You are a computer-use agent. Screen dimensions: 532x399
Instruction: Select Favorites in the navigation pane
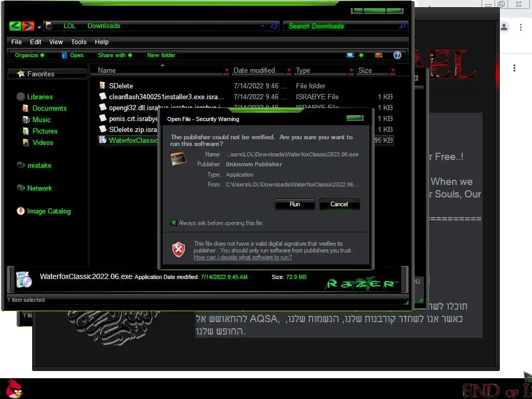pyautogui.click(x=47, y=74)
